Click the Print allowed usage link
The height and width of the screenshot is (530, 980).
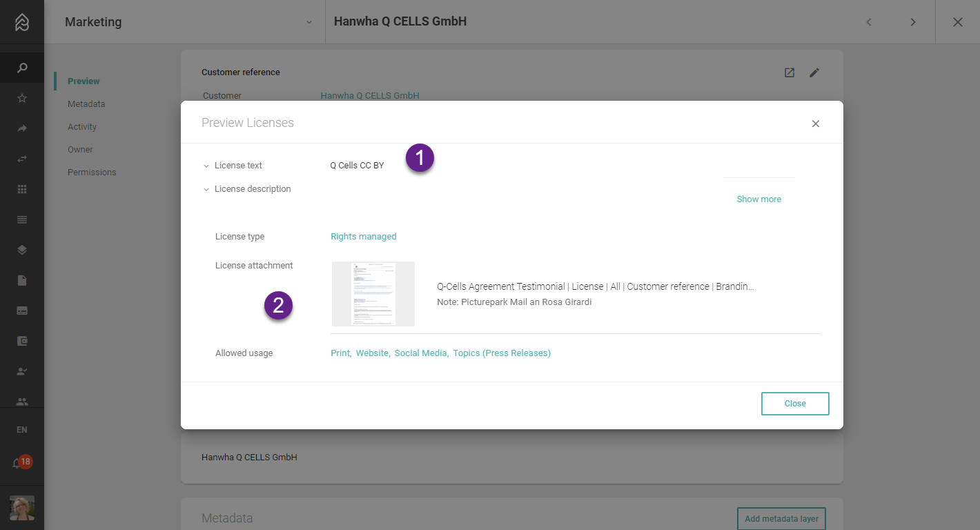tap(340, 353)
